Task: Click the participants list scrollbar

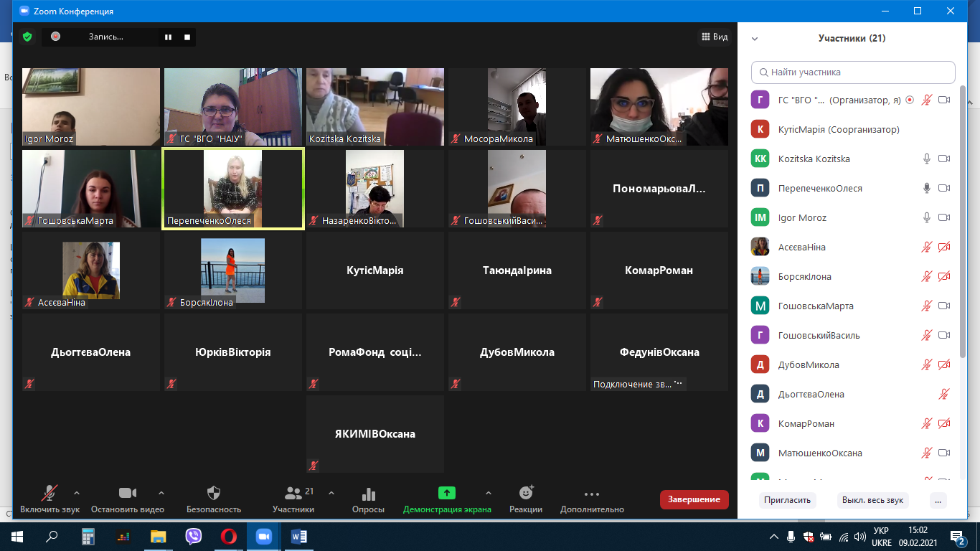Action: click(962, 215)
